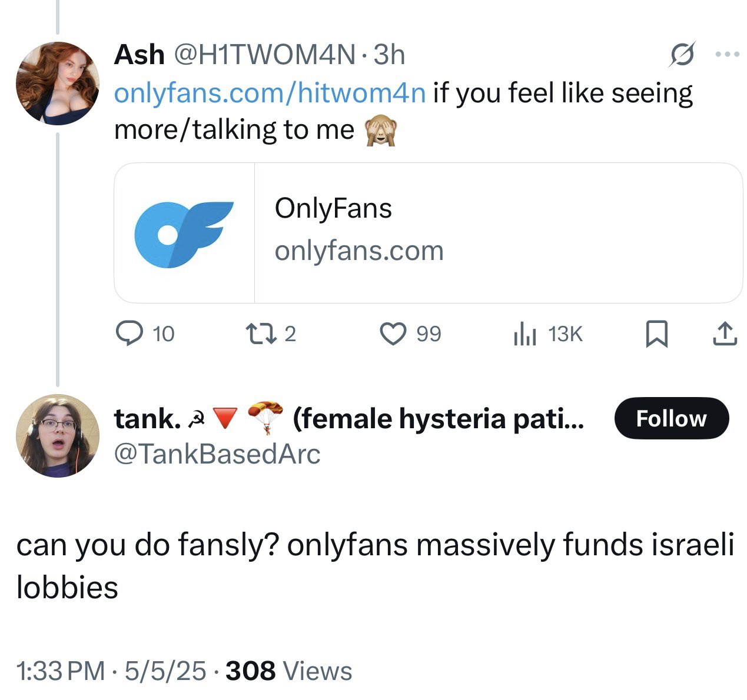Open Ash's profile picture
The width and height of the screenshot is (747, 700).
(57, 83)
